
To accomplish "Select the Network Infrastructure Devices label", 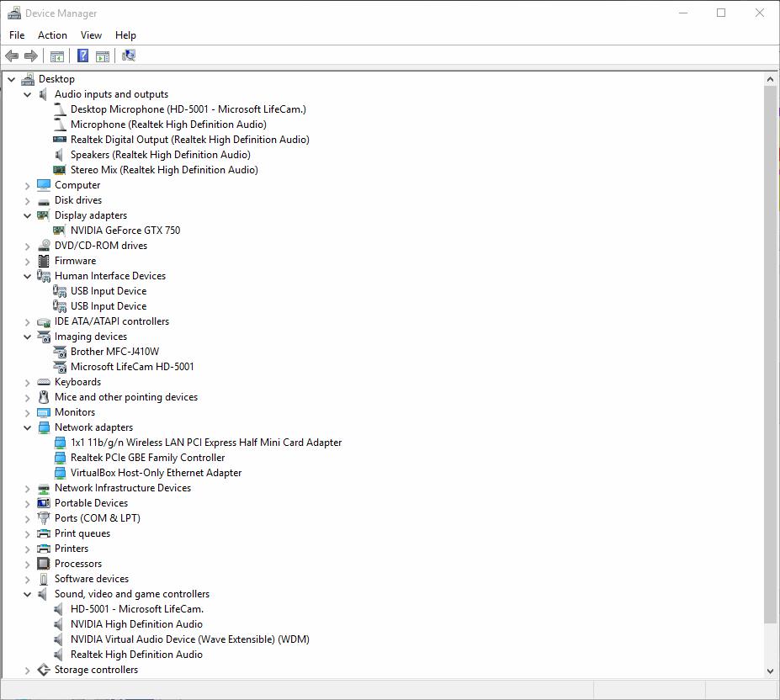I will (122, 488).
